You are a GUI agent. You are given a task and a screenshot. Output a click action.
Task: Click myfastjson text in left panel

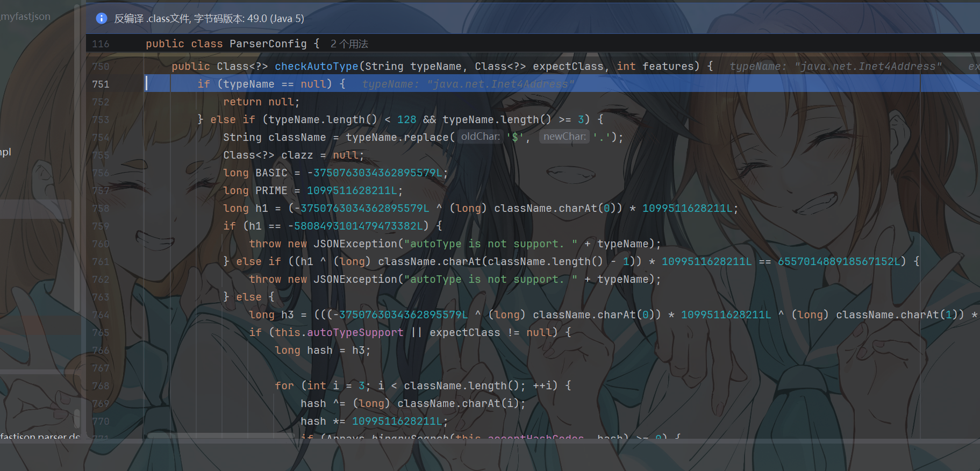25,17
